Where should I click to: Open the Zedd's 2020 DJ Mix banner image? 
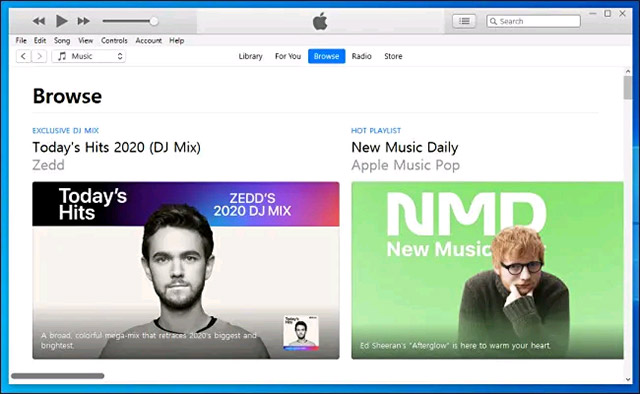tap(186, 270)
